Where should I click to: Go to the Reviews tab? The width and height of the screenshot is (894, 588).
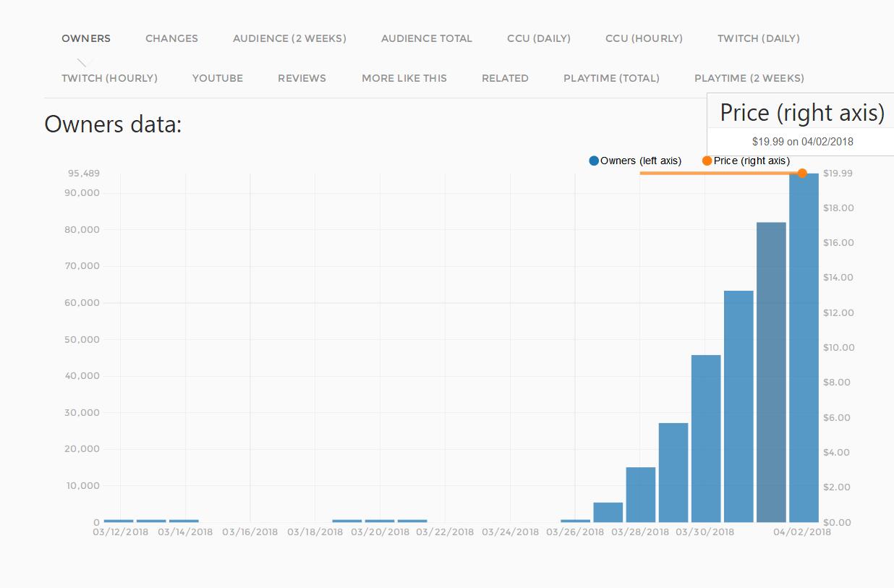point(302,78)
